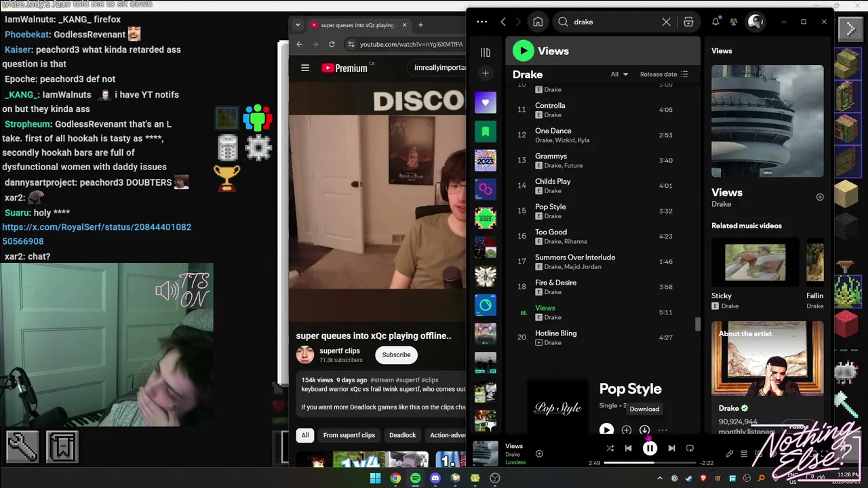Open Spotify queue icon
The height and width of the screenshot is (488, 868).
(x=744, y=453)
